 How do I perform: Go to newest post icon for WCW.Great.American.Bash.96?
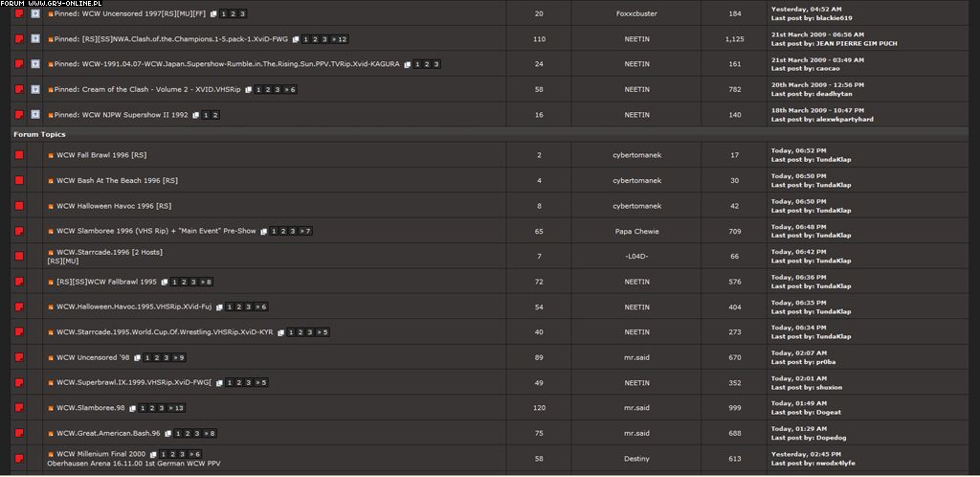pyautogui.click(x=52, y=433)
